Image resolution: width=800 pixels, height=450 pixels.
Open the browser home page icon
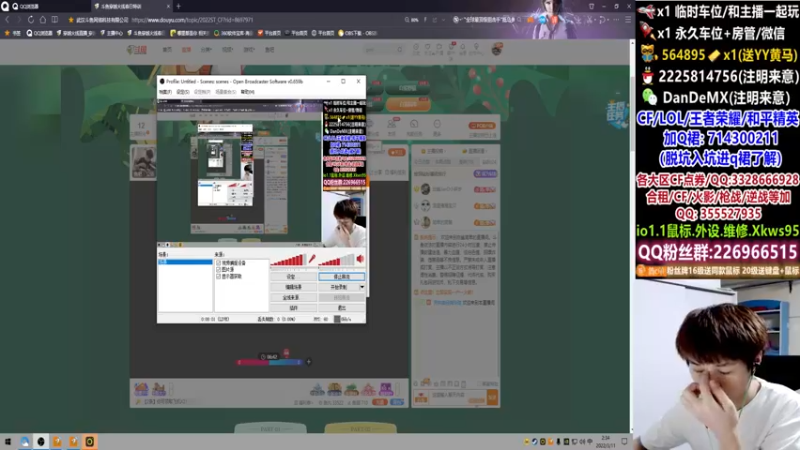(43, 20)
